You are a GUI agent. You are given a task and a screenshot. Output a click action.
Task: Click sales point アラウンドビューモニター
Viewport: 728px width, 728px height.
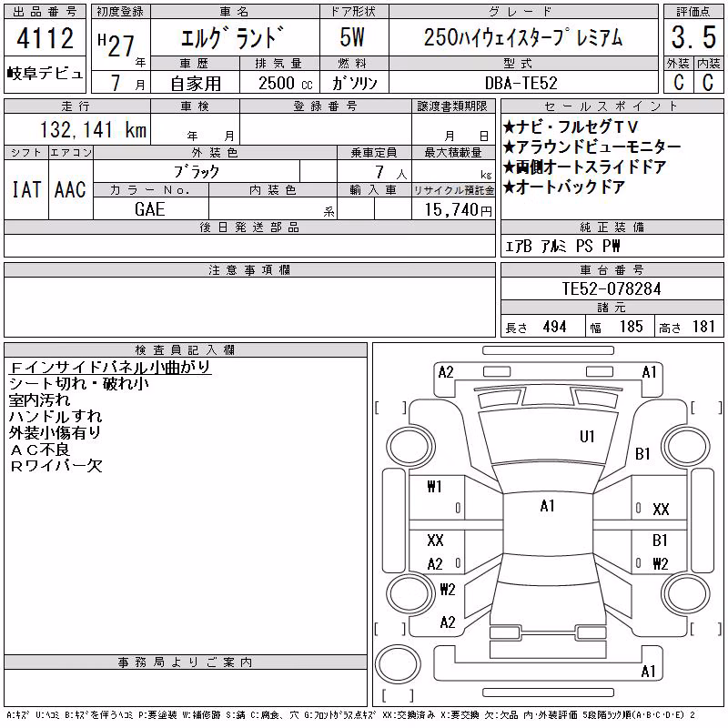pyautogui.click(x=592, y=147)
